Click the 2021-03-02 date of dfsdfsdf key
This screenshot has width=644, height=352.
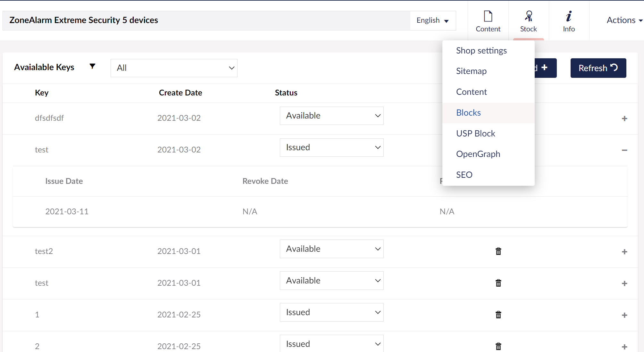[179, 118]
